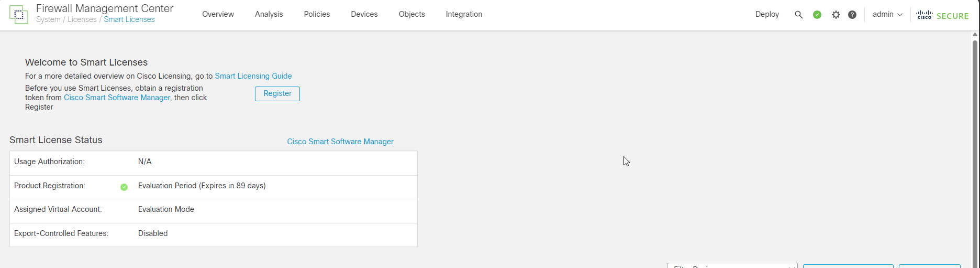The width and height of the screenshot is (980, 268).
Task: Open the Overview menu
Action: click(218, 14)
